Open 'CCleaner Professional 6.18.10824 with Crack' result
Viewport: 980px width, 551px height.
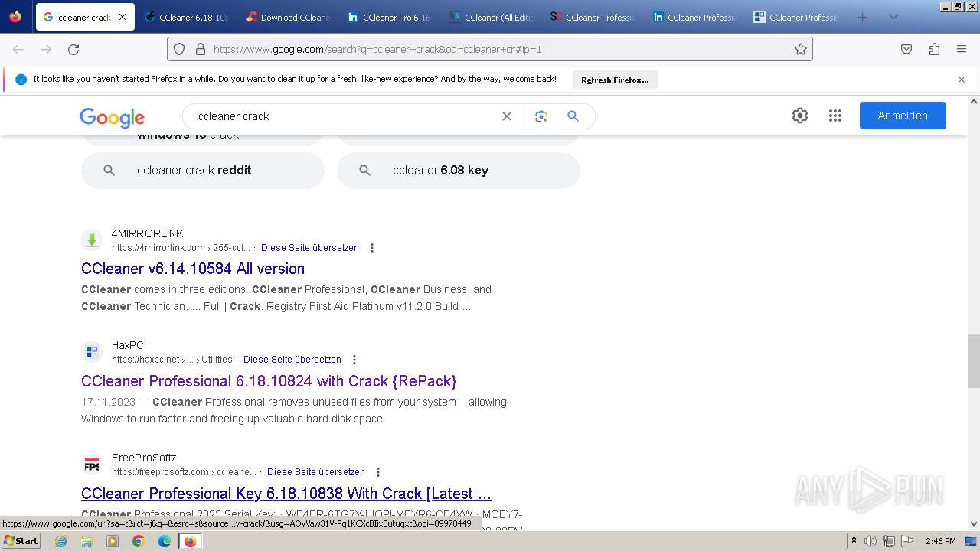coord(269,381)
